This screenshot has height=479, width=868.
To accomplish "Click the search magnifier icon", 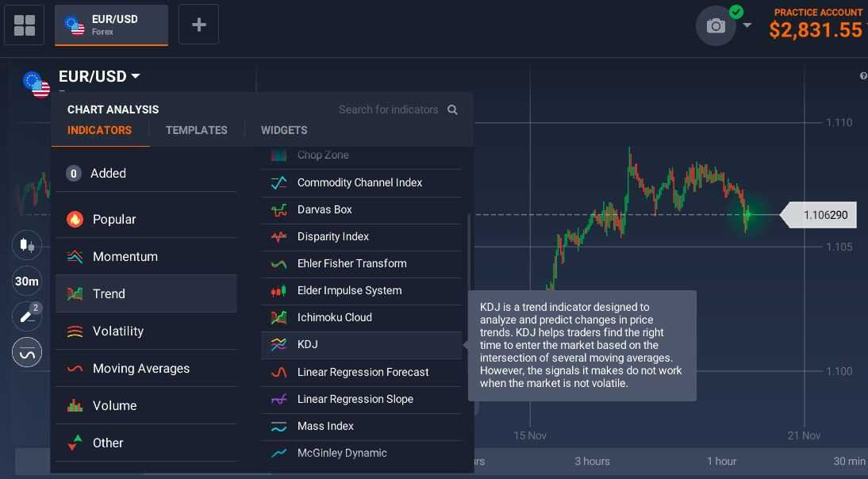I will click(452, 109).
